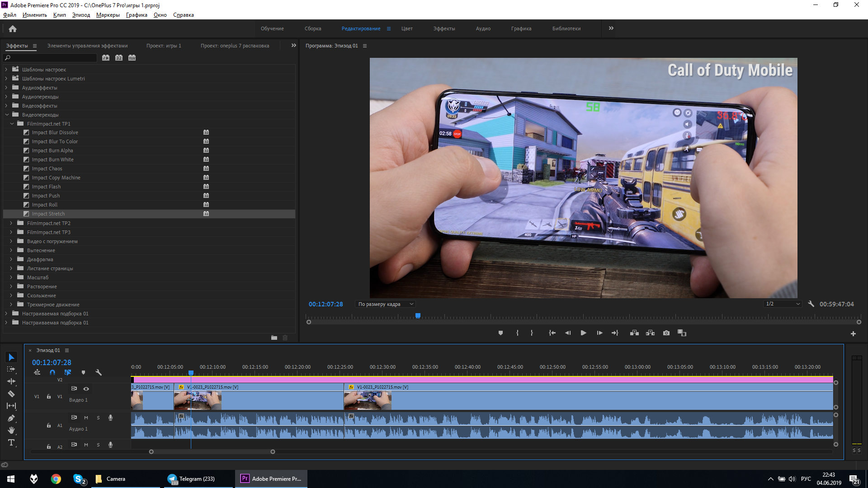Switch to Цвет workspace
Screen dimensions: 868x488
[407, 28]
